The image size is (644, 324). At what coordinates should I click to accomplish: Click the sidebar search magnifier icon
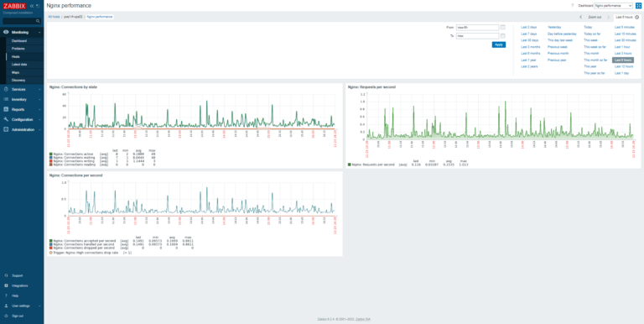(38, 21)
